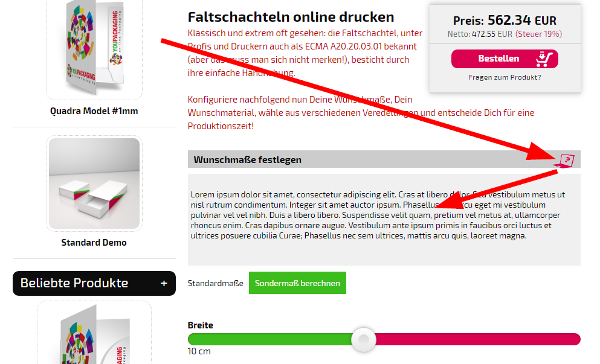Screen dimensions: 600x364
Task: Click red portion of Breite slider
Action: pyautogui.click(x=478, y=339)
